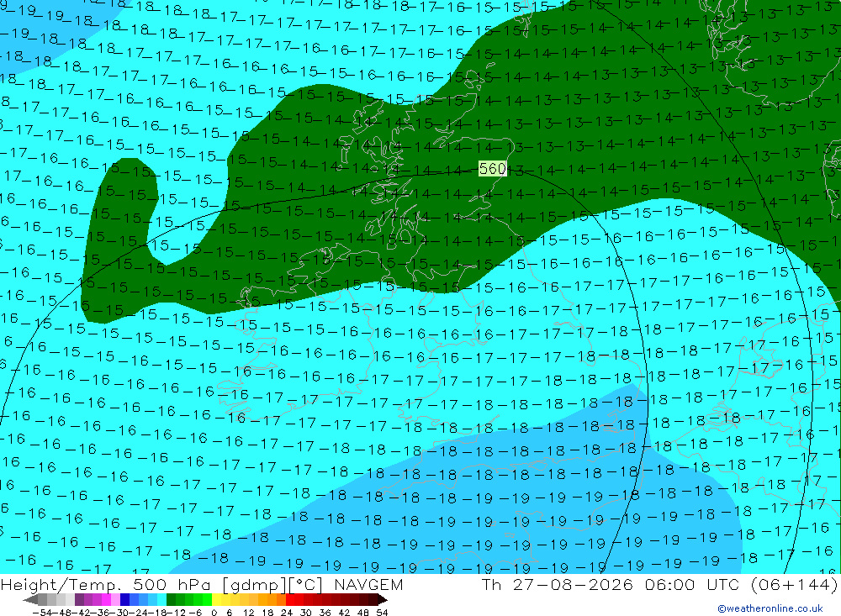841x616 pixels.
Task: Click the gray left arrow of color scale
Action: (30, 599)
